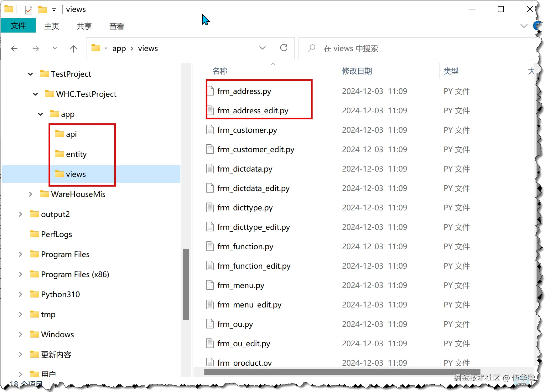Select the PerfLogs folder in tree
545x392 pixels.
tap(51, 234)
